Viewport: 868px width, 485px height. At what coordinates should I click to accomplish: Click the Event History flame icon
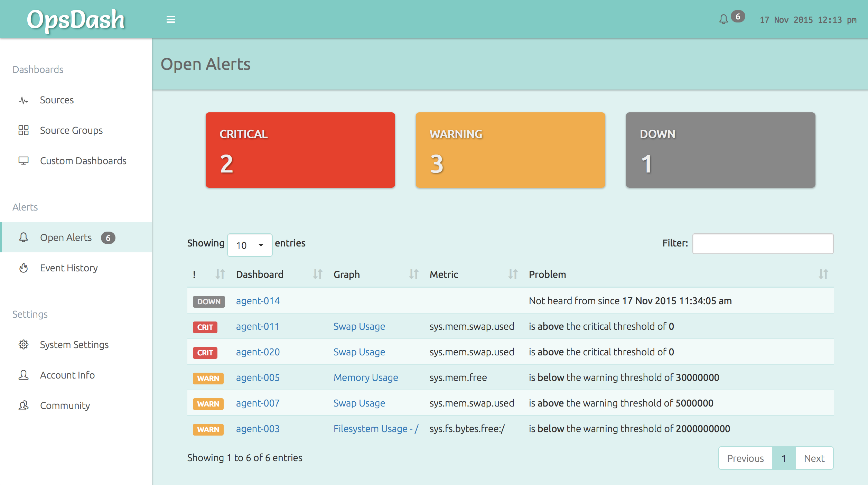(x=24, y=268)
